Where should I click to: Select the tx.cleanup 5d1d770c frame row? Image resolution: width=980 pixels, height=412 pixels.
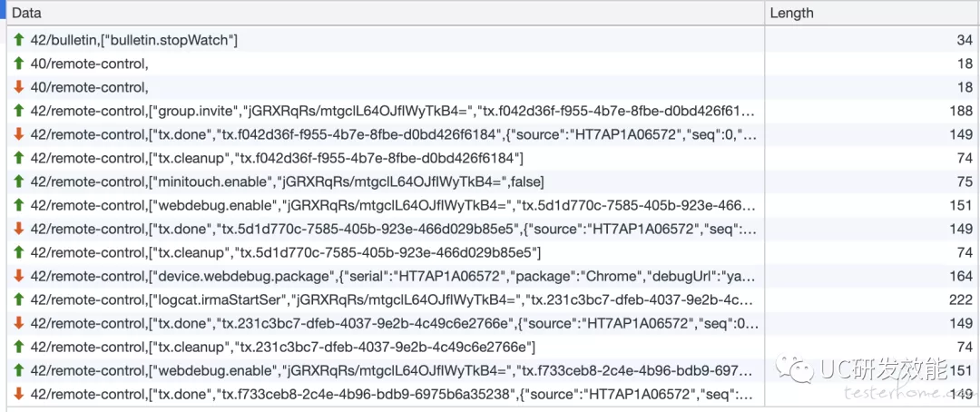click(x=490, y=252)
